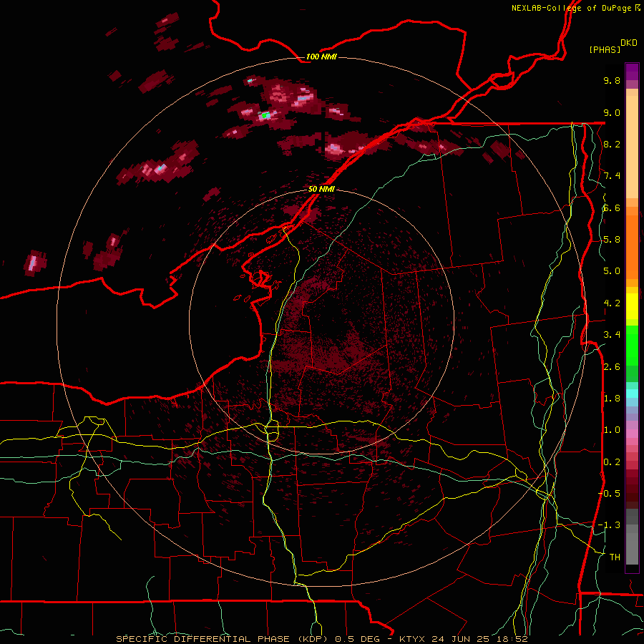Screen dimensions: 644x644
Task: Click the pink segment of the color bar
Action: [632, 434]
